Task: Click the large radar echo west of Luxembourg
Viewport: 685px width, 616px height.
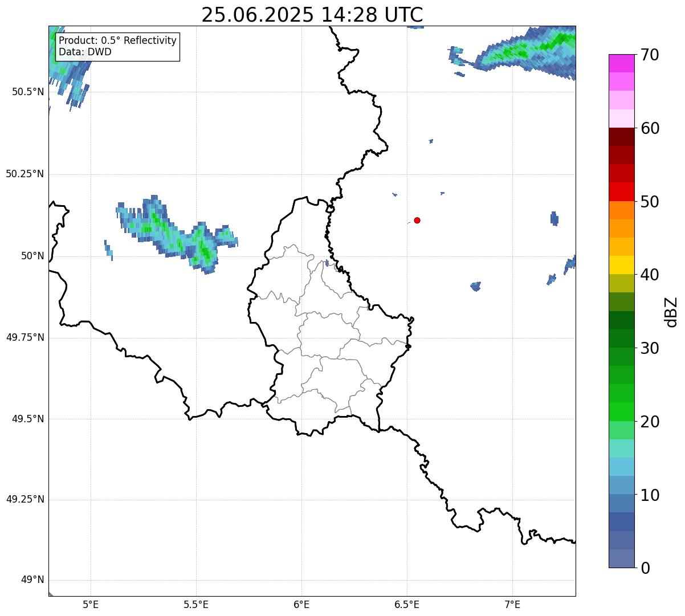Action: coord(177,235)
